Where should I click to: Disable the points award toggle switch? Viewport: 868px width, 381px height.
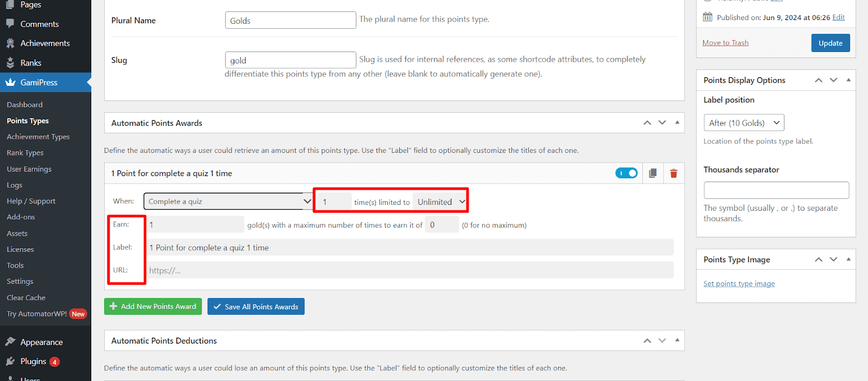point(627,173)
